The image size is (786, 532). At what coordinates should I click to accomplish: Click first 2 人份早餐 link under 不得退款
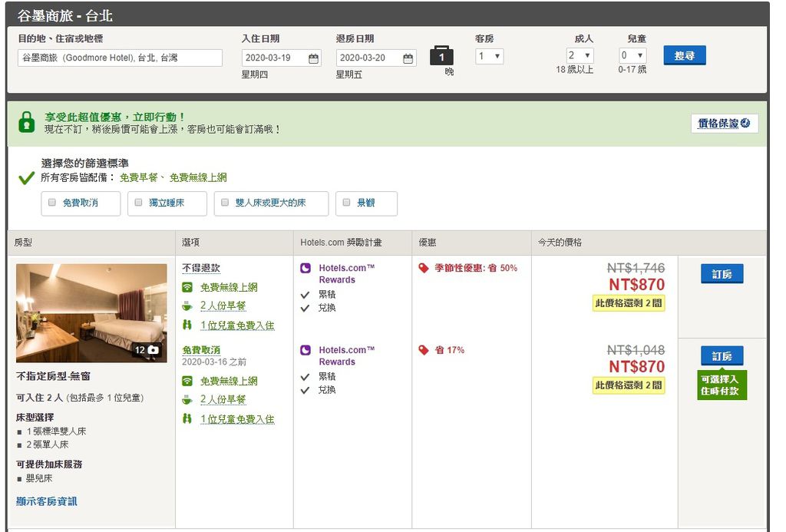click(223, 306)
